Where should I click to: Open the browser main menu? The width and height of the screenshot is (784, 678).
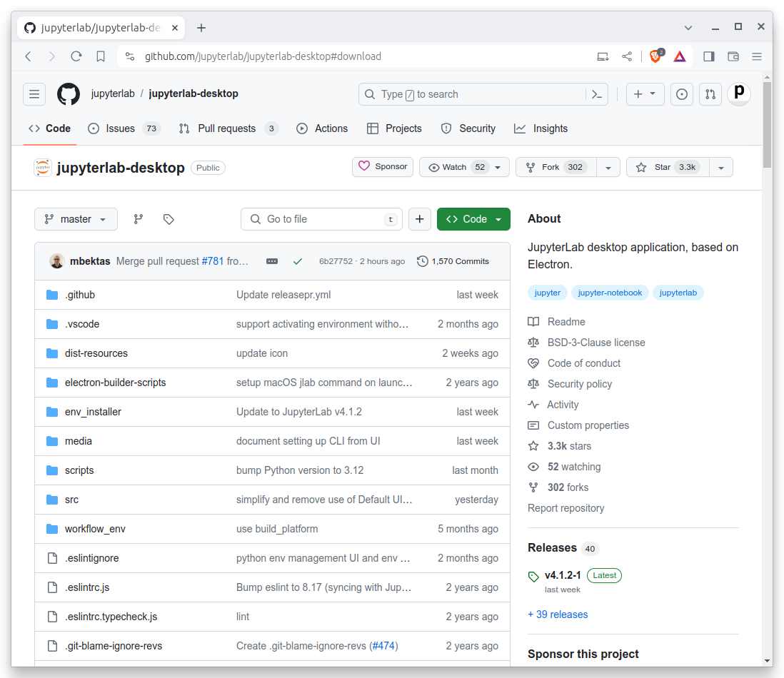point(757,56)
